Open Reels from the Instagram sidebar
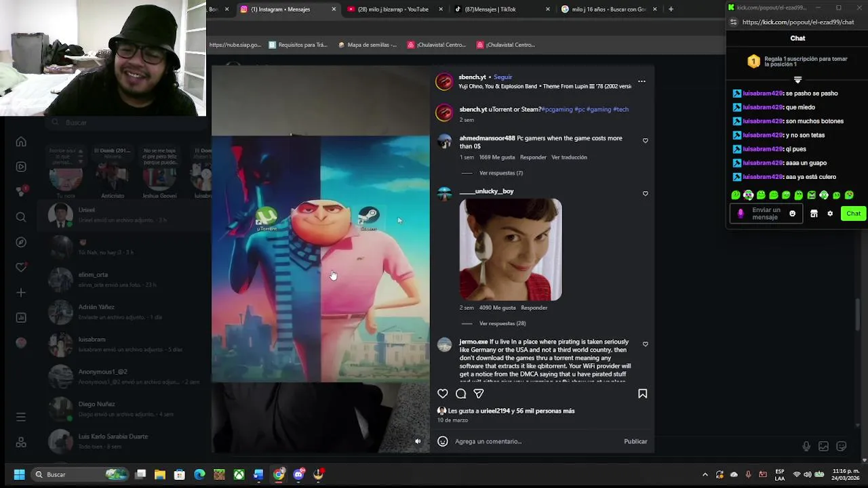This screenshot has height=488, width=868. coord(21,167)
